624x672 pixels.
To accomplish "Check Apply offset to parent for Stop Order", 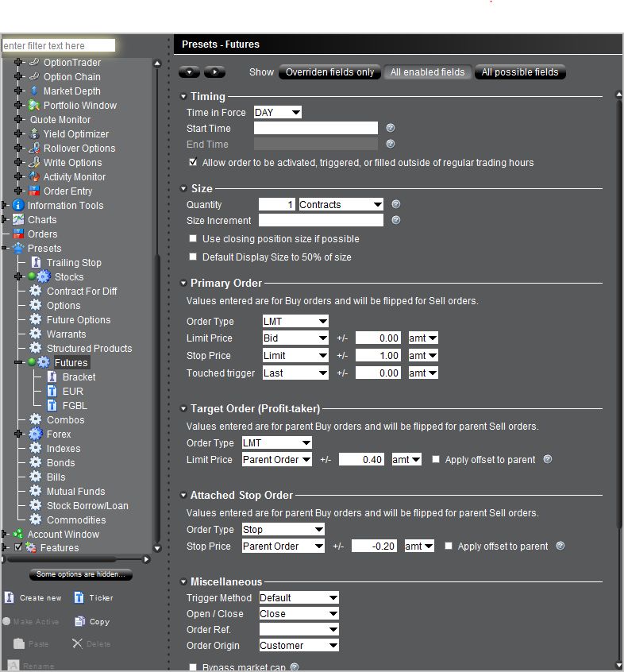I will point(449,546).
